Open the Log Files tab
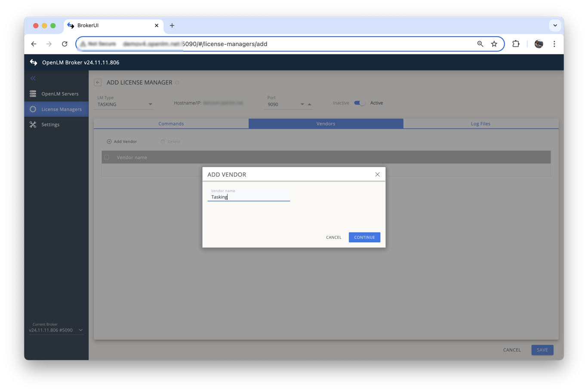 (x=480, y=123)
